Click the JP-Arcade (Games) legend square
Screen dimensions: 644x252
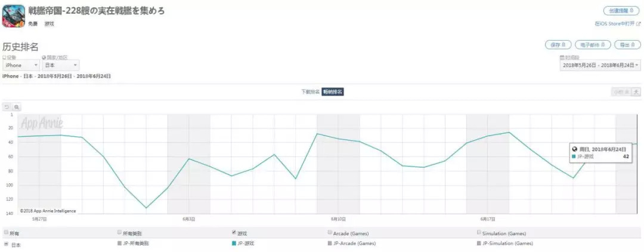(330, 244)
